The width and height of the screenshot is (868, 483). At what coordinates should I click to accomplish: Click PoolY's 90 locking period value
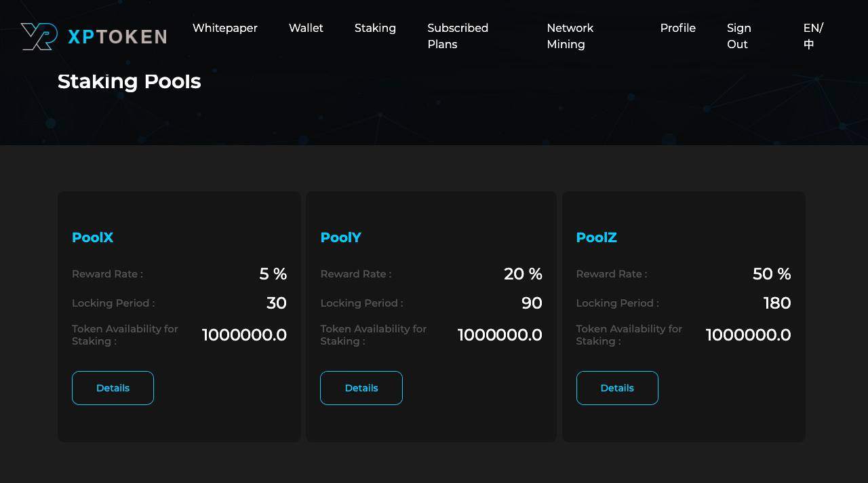pos(532,303)
